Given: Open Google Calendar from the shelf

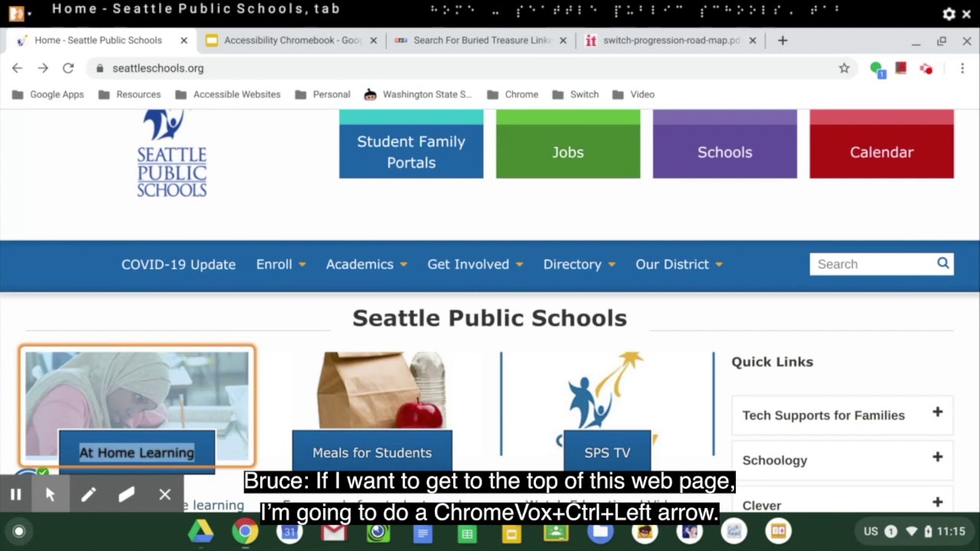Looking at the screenshot, I should pyautogui.click(x=289, y=531).
